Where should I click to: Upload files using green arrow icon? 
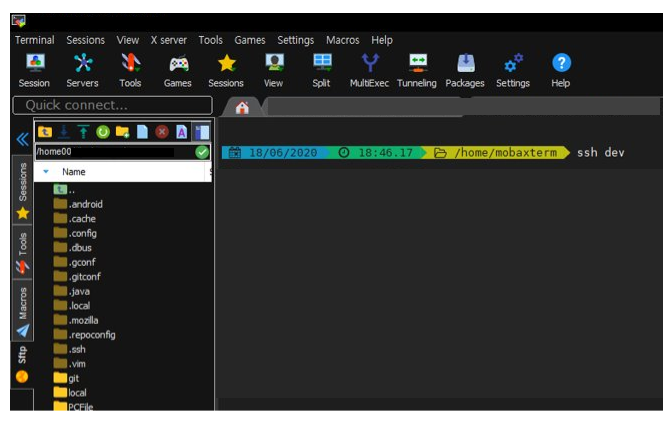click(x=83, y=132)
